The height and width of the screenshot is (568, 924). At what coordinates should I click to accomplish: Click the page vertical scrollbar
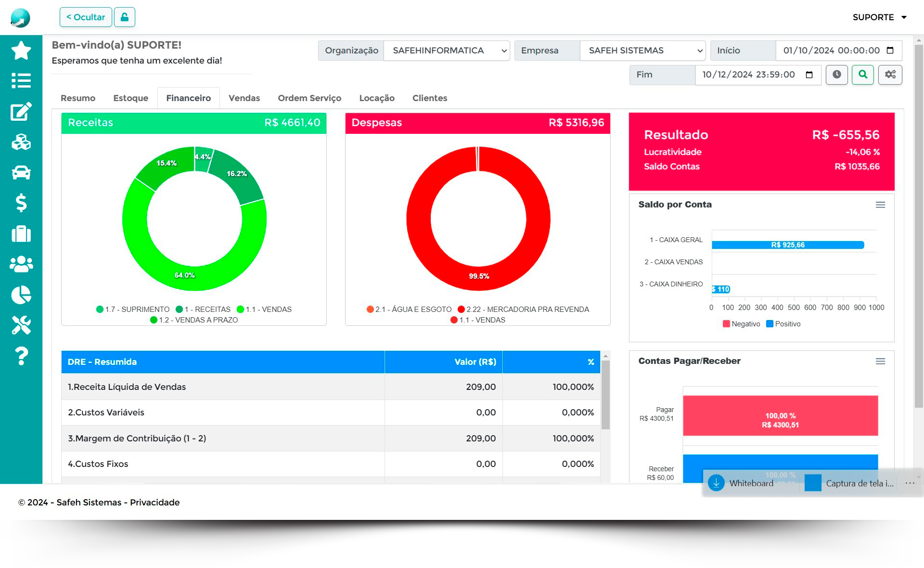pos(919,226)
